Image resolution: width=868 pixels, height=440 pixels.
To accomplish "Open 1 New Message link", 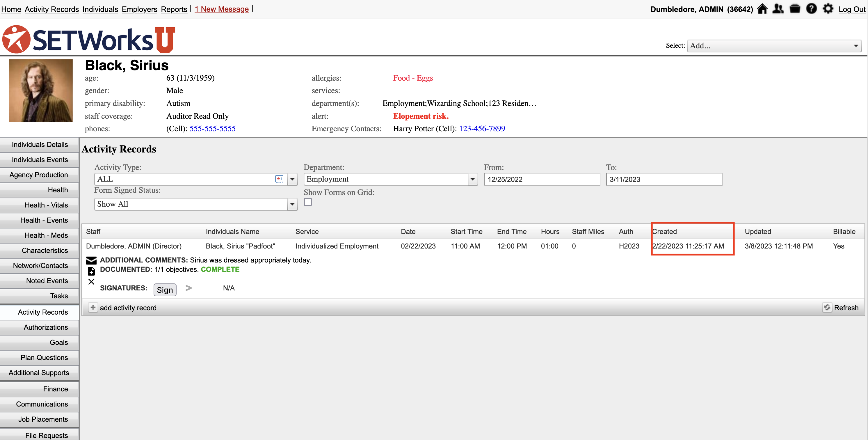I will click(222, 9).
